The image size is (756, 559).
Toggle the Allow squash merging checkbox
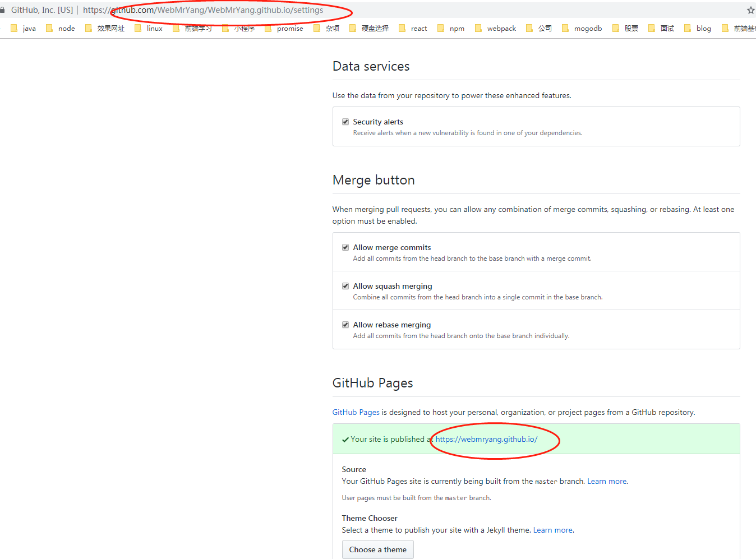click(345, 286)
